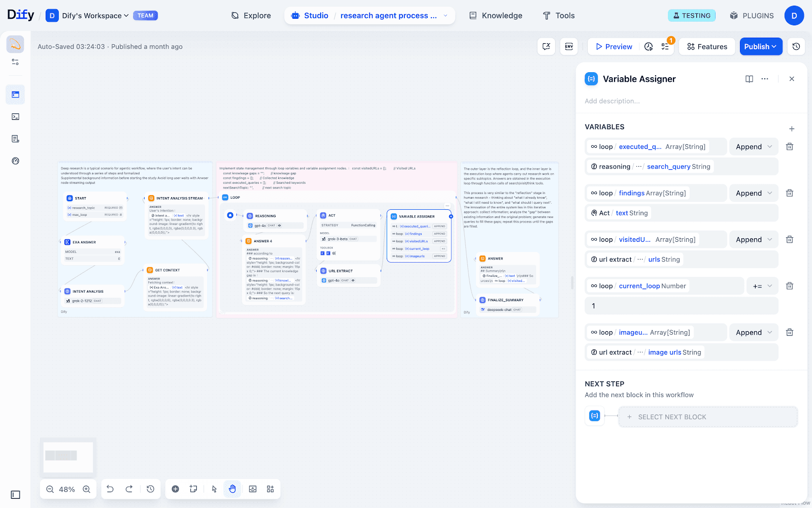This screenshot has width=812, height=508.
Task: Click the Add description field
Action: [660, 101]
